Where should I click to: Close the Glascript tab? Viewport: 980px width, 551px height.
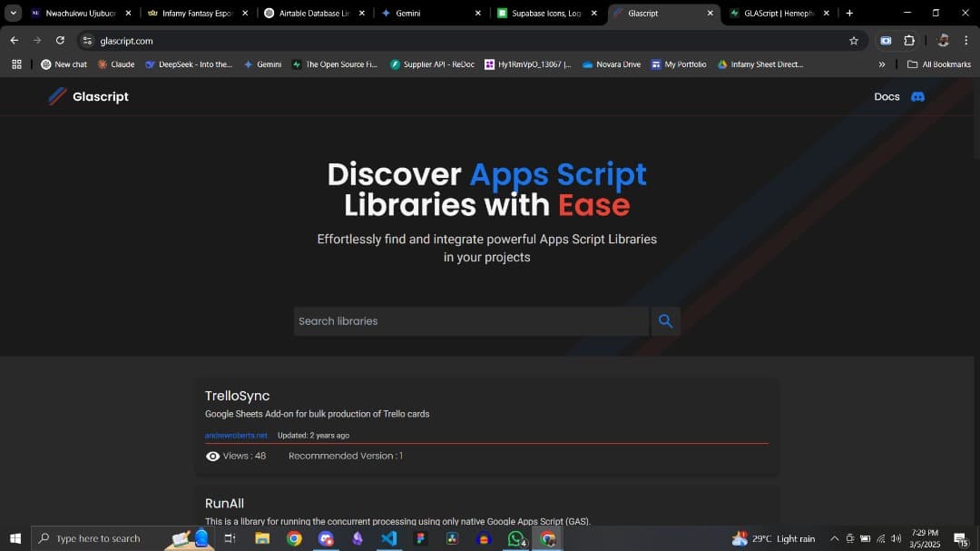[x=710, y=13]
